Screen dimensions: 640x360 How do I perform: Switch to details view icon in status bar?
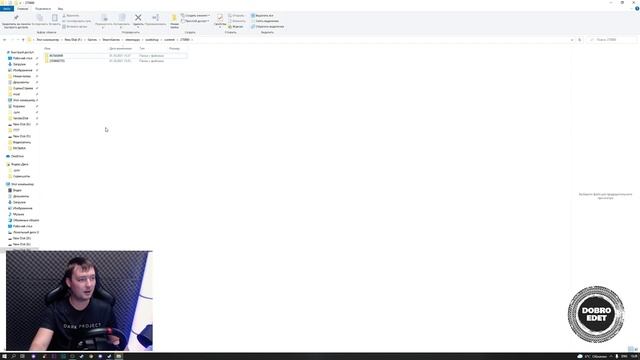(631, 349)
